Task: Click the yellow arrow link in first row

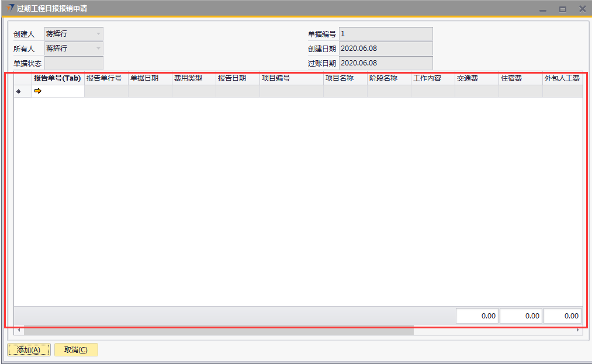Action: [38, 91]
